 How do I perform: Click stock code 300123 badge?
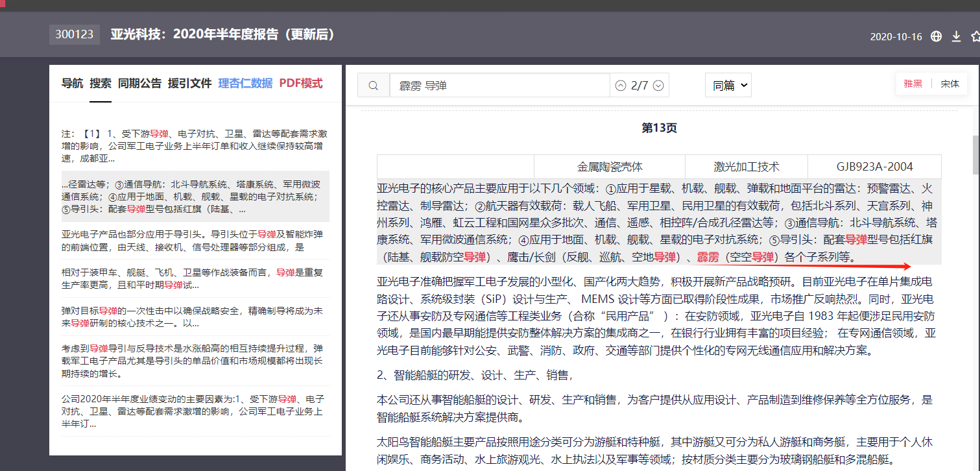[75, 34]
